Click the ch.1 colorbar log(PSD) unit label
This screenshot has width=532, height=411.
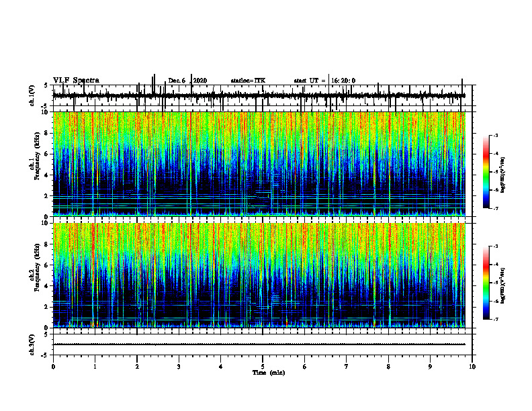[503, 175]
